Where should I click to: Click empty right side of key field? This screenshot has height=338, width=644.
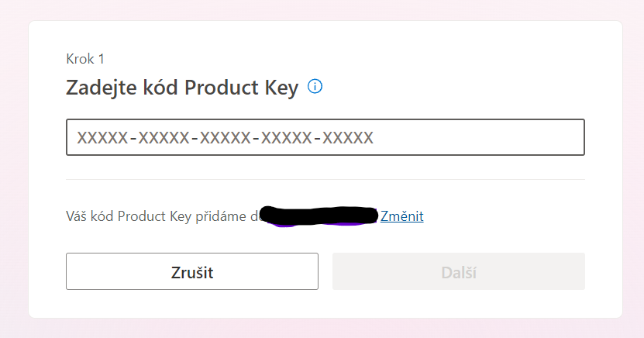pos(478,137)
